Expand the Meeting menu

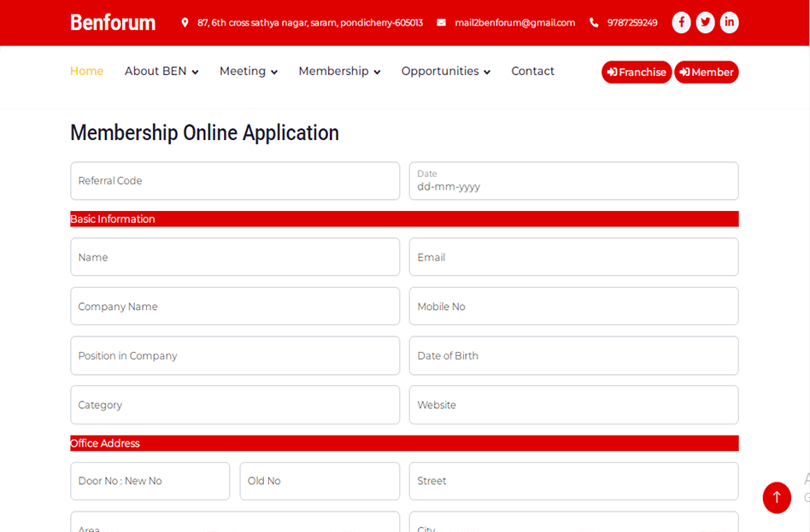click(249, 71)
